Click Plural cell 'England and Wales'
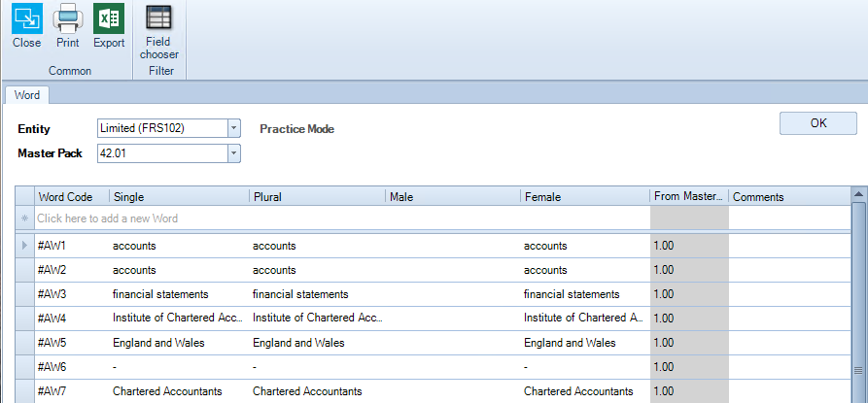Viewport: 868px width, 403px height. pyautogui.click(x=317, y=343)
